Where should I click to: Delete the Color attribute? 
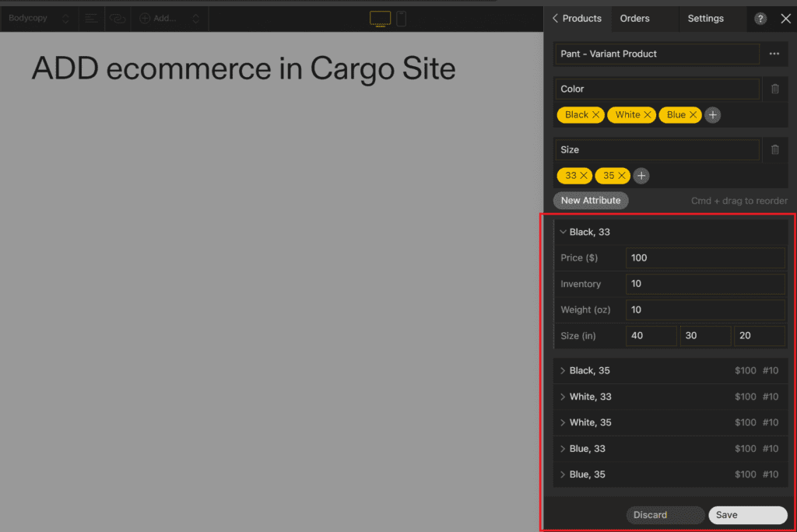click(774, 89)
